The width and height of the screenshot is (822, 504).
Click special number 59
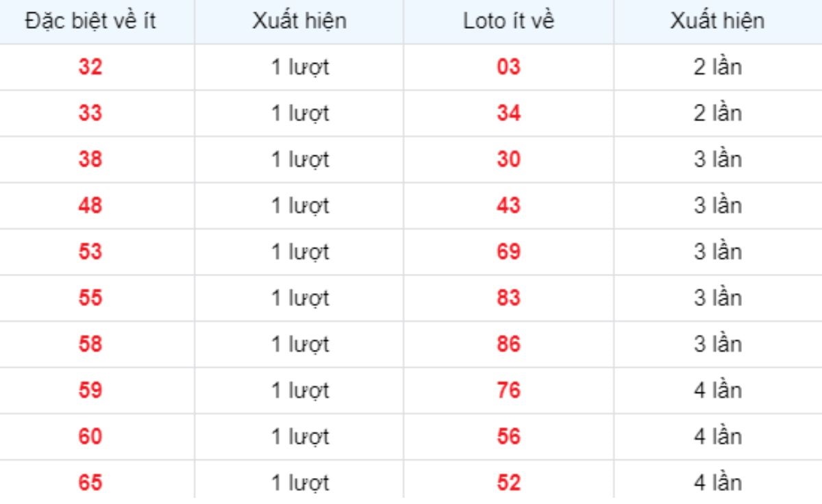90,390
